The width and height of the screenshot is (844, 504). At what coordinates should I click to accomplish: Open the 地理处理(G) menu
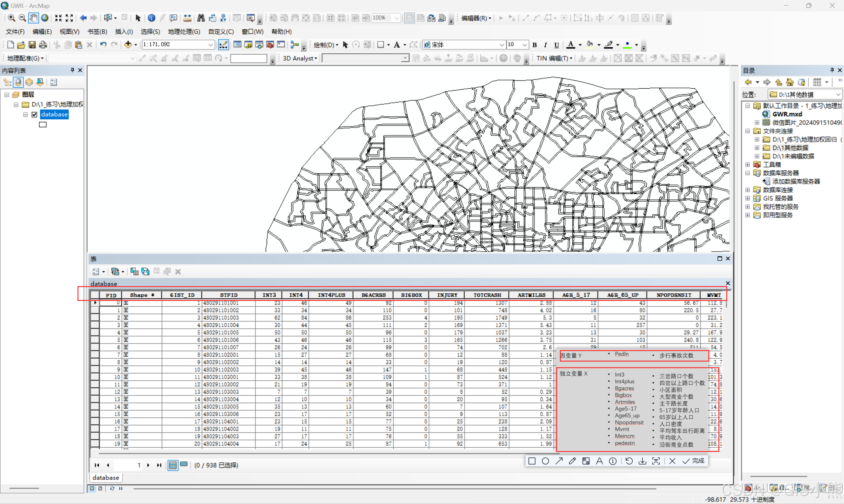coord(184,32)
